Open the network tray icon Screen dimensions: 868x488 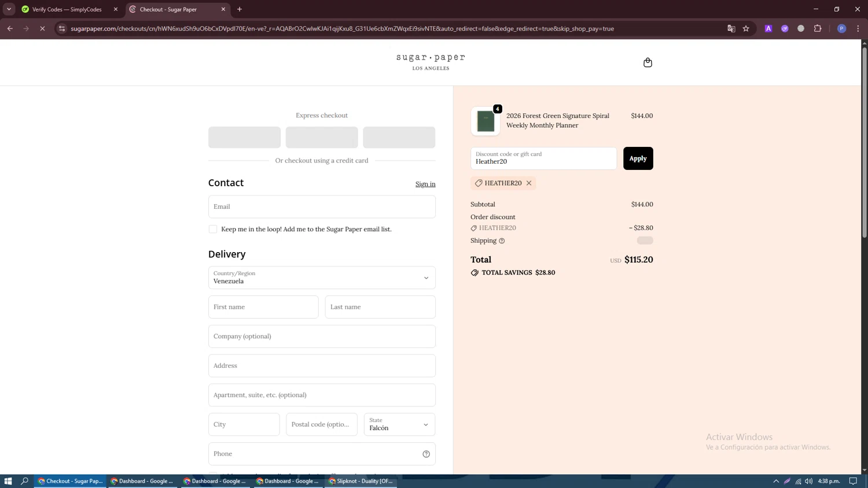798,481
